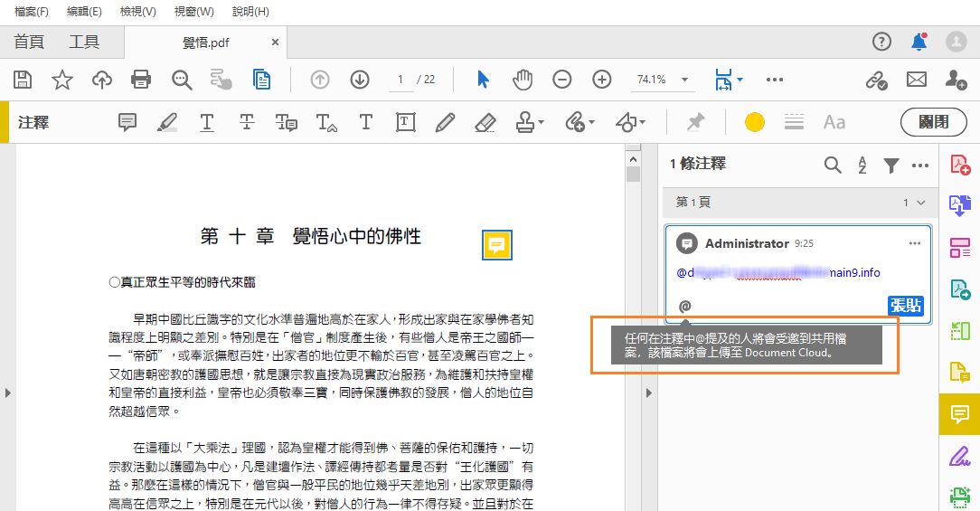Open the find text magnifier icon
This screenshot has height=511, width=980.
point(181,80)
